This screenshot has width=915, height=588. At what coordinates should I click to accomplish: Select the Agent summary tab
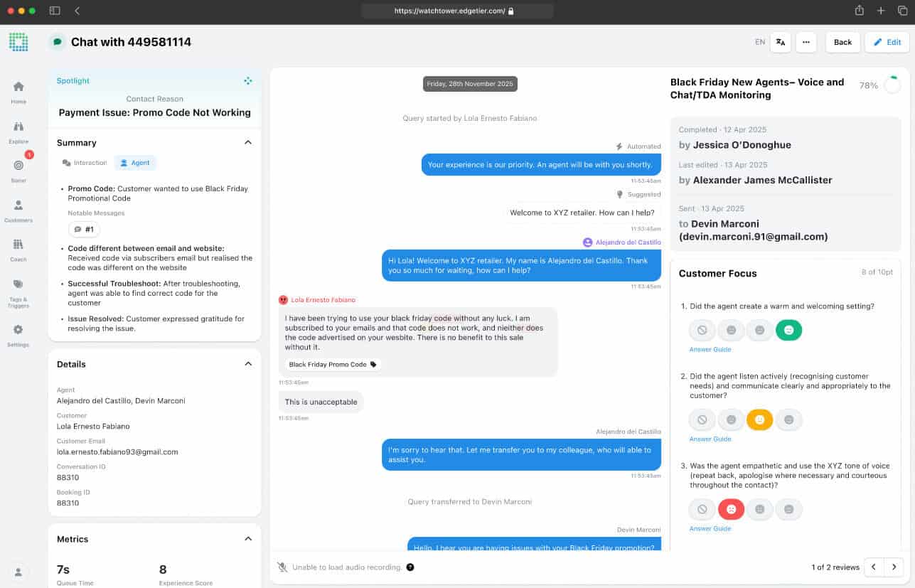135,163
